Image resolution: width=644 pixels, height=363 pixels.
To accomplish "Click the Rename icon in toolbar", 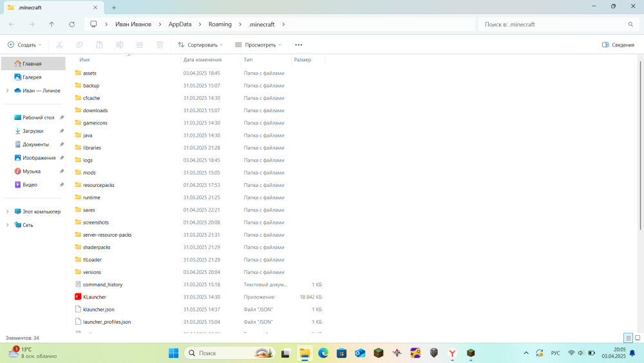I will point(120,44).
